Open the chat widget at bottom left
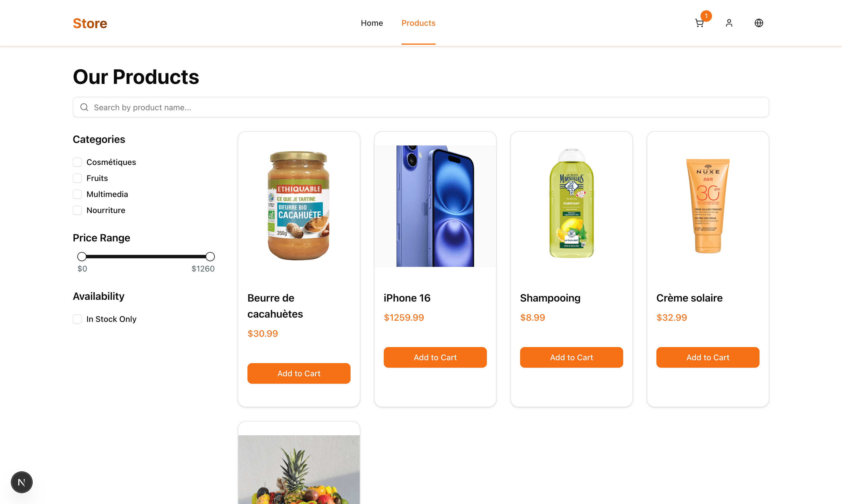 [21, 482]
